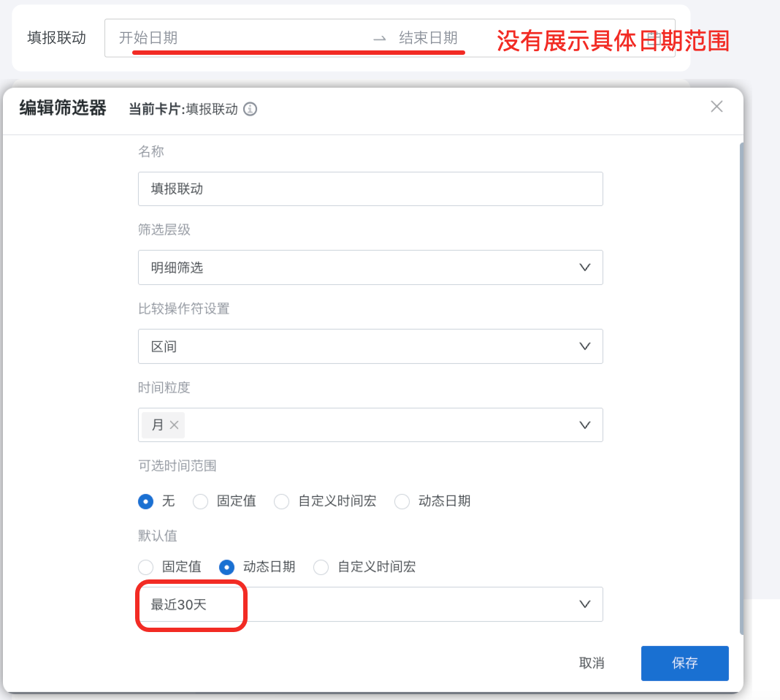Close the 编辑筛选器 dialog with X

(716, 107)
